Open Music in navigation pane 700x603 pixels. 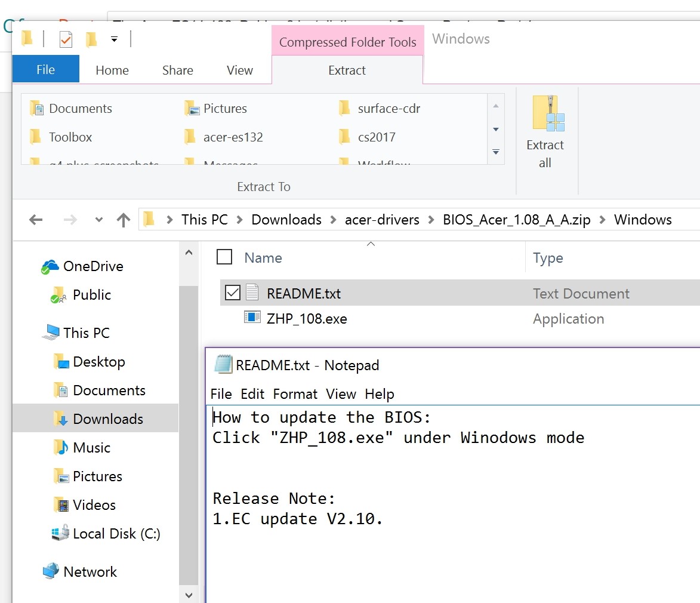coord(82,447)
